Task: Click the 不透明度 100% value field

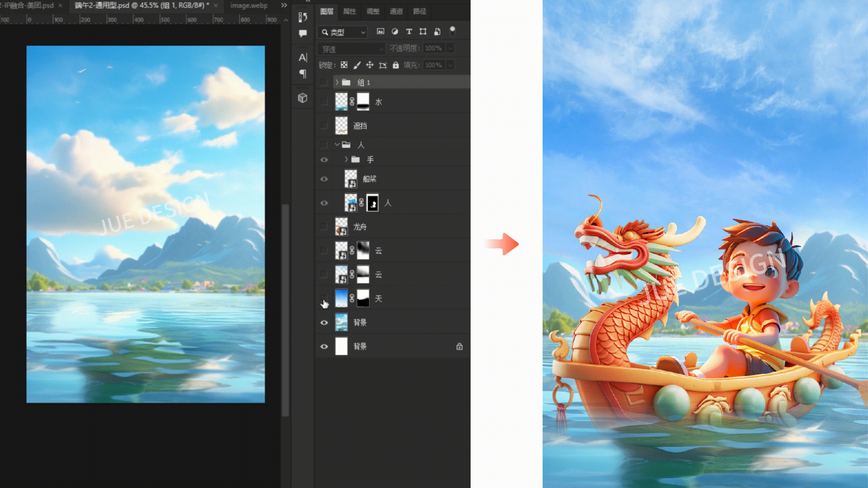Action: point(434,48)
